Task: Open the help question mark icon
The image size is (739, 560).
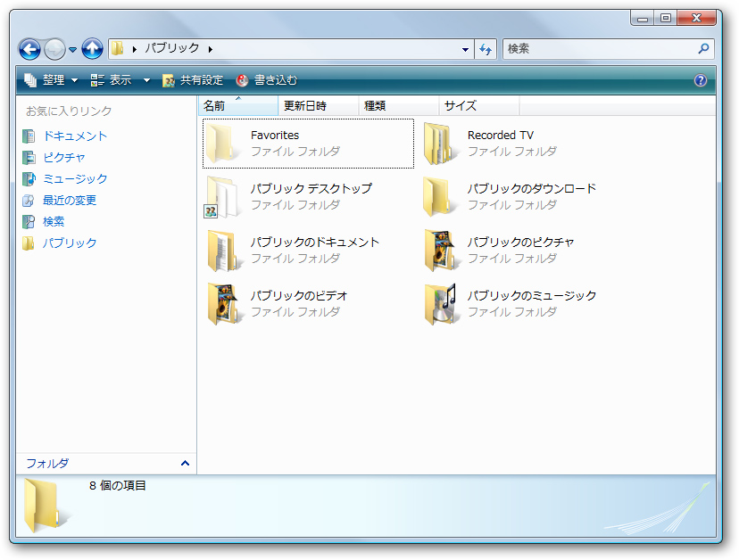Action: [x=702, y=79]
